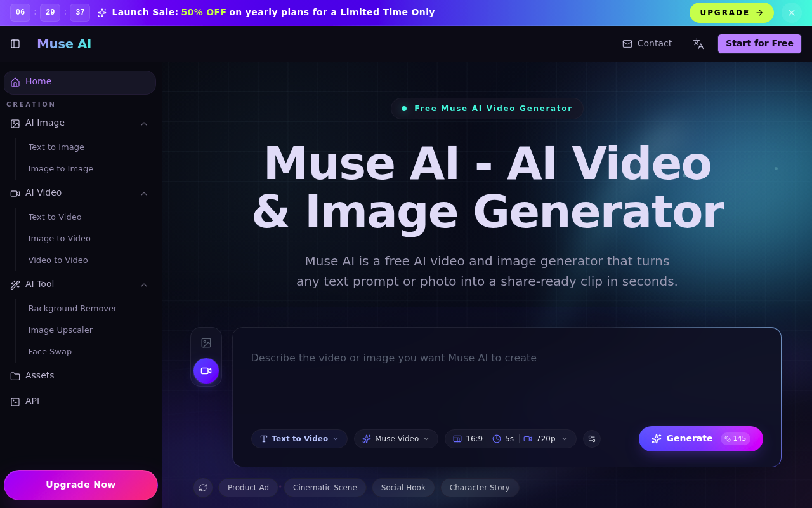812x508 pixels.
Task: Click the Muse AI logo
Action: [64, 44]
